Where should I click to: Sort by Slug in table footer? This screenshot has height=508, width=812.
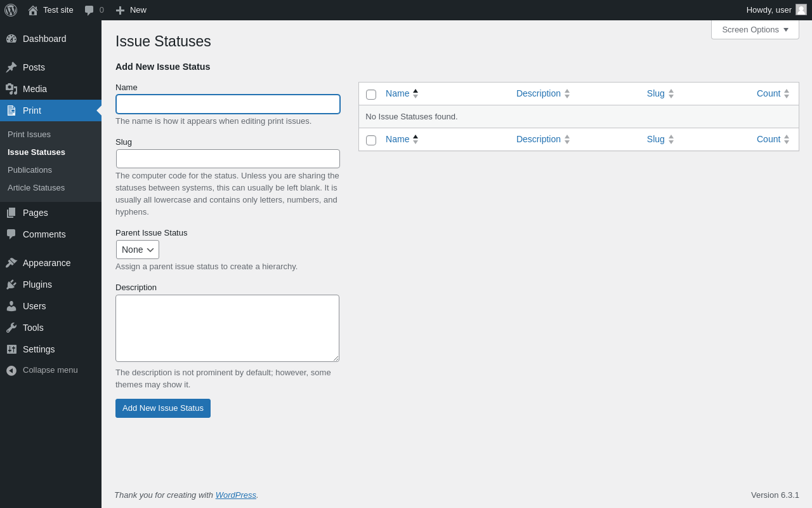click(x=656, y=139)
